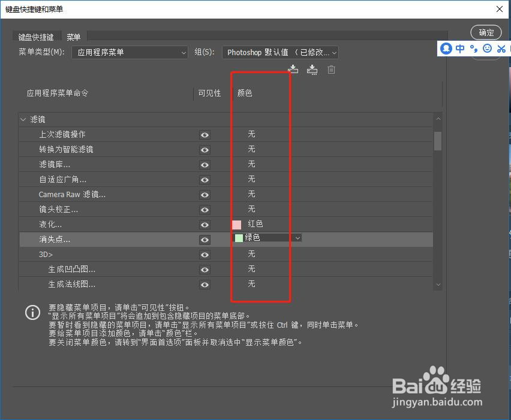This screenshot has height=420, width=511.
Task: Click the save changes to current set icon
Action: [293, 70]
